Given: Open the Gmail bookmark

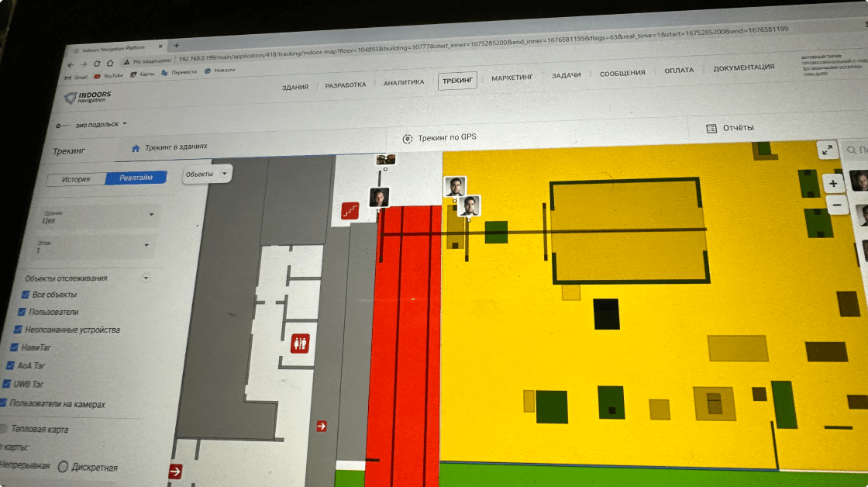Looking at the screenshot, I should point(77,78).
